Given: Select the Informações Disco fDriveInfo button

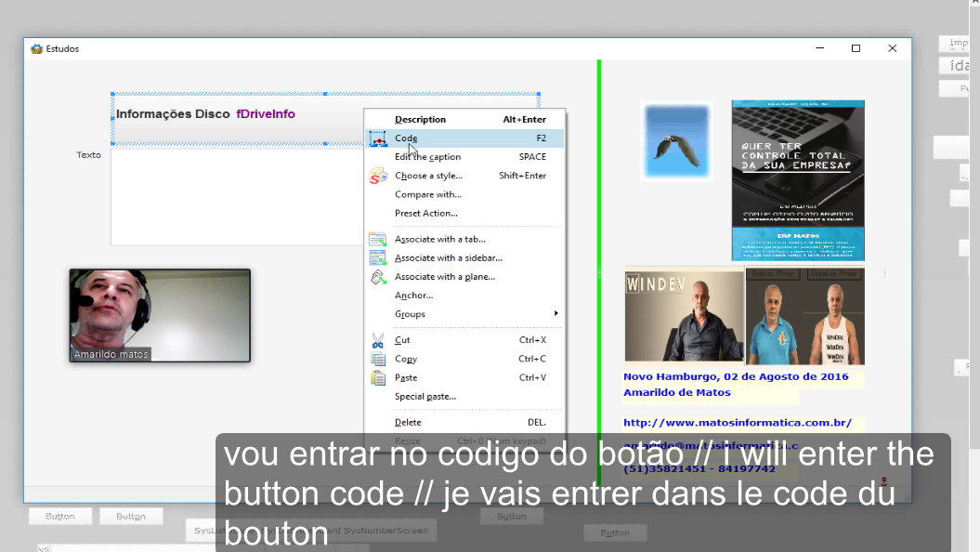Looking at the screenshot, I should click(326, 119).
